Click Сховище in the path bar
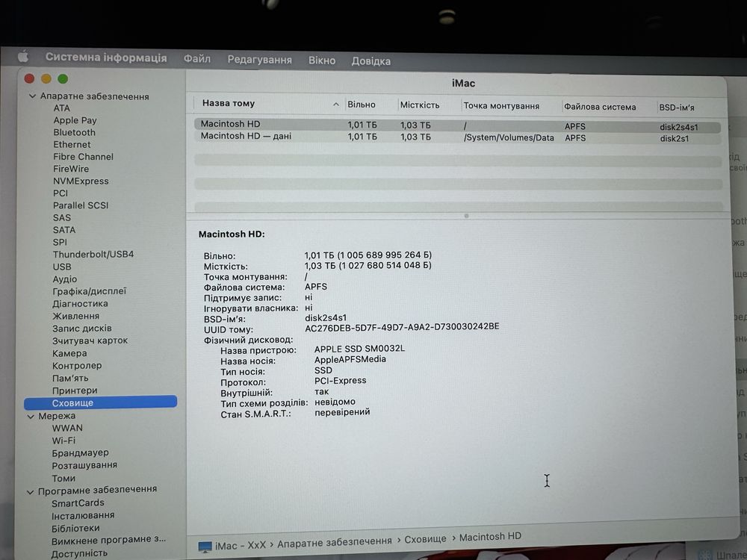Image resolution: width=747 pixels, height=560 pixels. 426,539
